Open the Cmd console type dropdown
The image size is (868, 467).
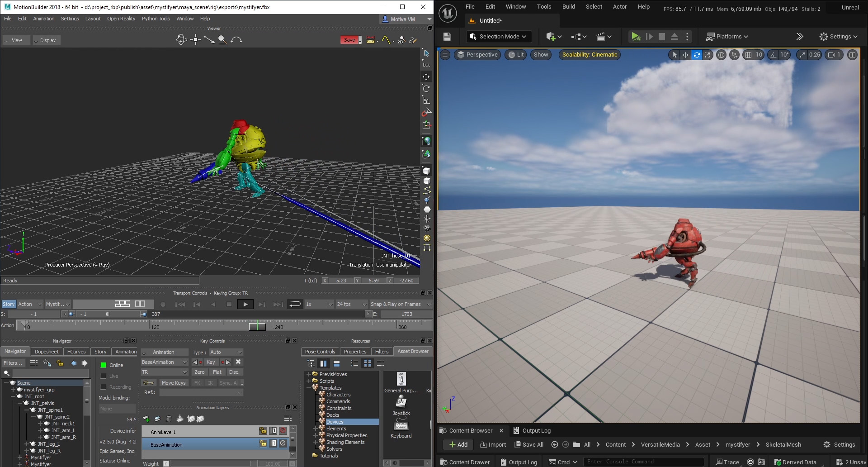(563, 462)
